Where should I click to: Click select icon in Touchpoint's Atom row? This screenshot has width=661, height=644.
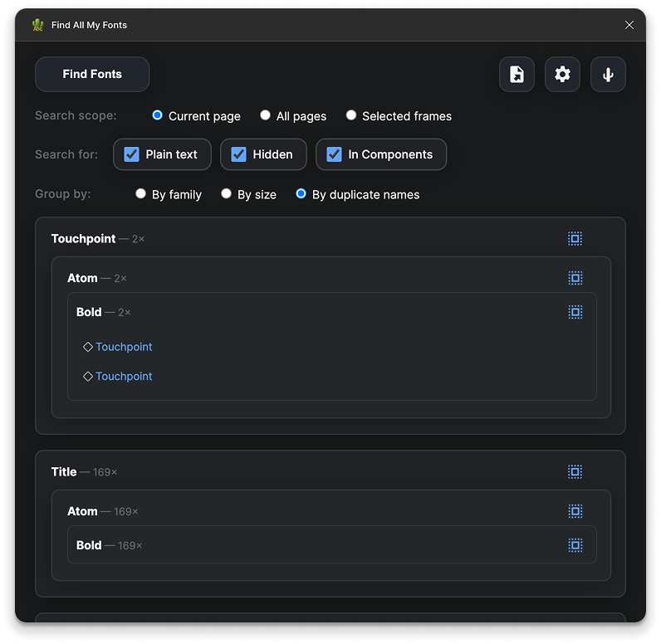(x=575, y=278)
